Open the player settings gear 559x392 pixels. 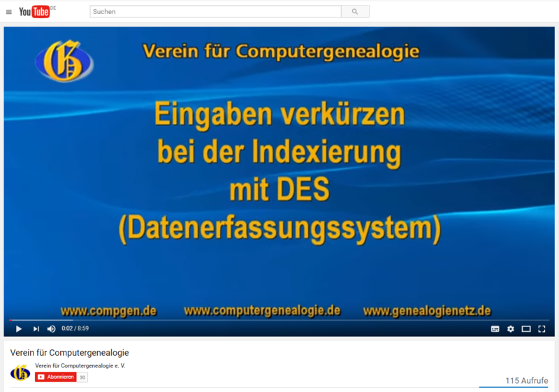[511, 328]
